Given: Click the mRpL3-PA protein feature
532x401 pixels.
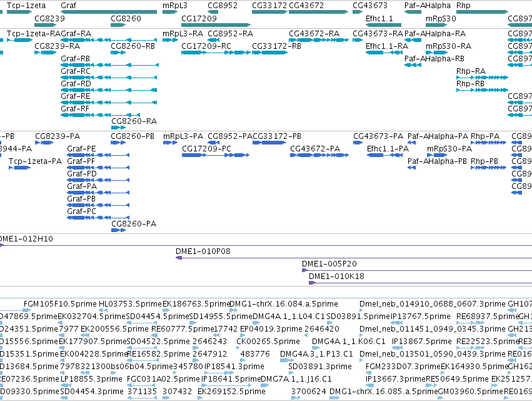Looking at the screenshot, I should (170, 143).
